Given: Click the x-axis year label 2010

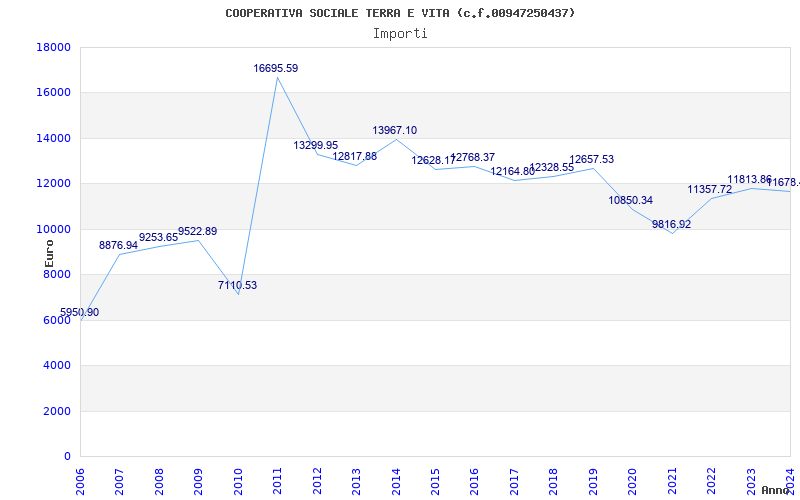Looking at the screenshot, I should tap(238, 481).
